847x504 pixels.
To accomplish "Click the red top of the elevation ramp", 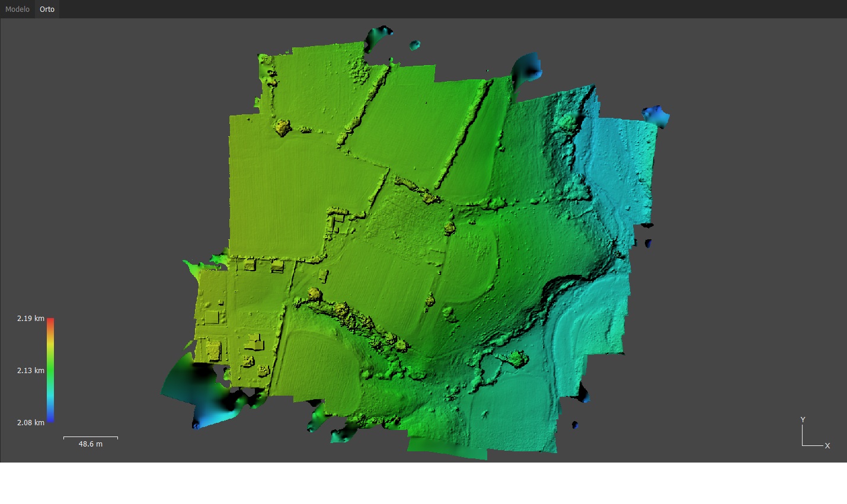I will 50,321.
